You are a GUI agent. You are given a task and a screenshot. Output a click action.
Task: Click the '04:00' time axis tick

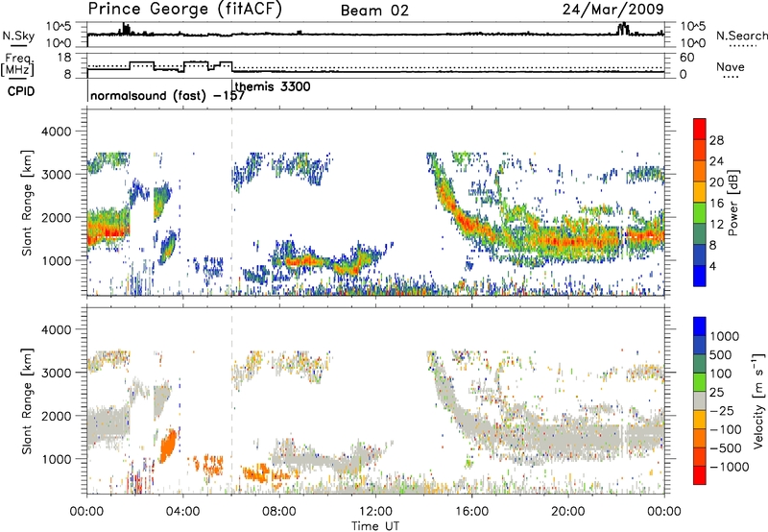(x=182, y=512)
